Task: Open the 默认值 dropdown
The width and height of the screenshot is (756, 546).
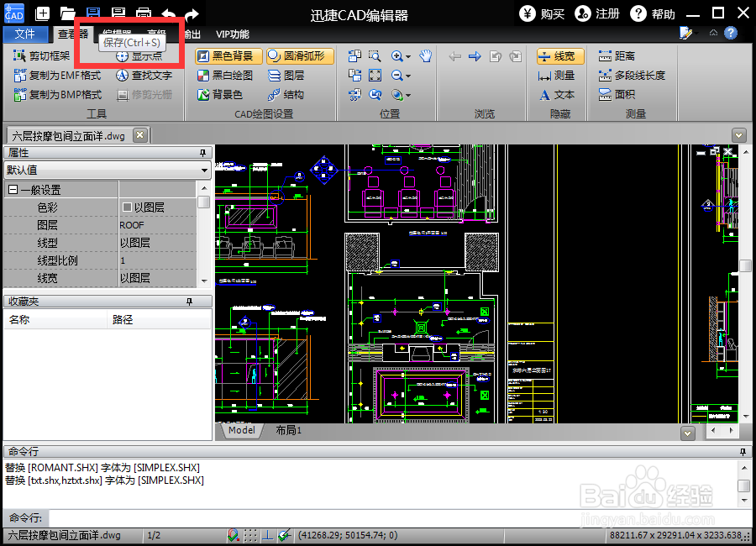Action: (204, 171)
